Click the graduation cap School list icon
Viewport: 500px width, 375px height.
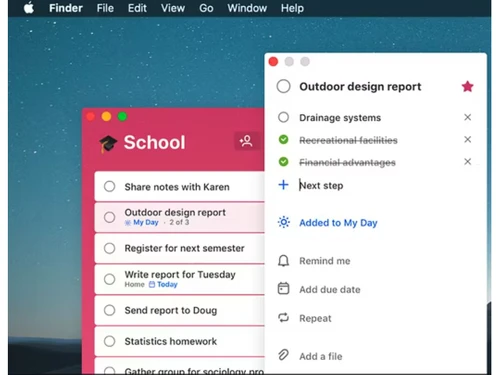(108, 144)
